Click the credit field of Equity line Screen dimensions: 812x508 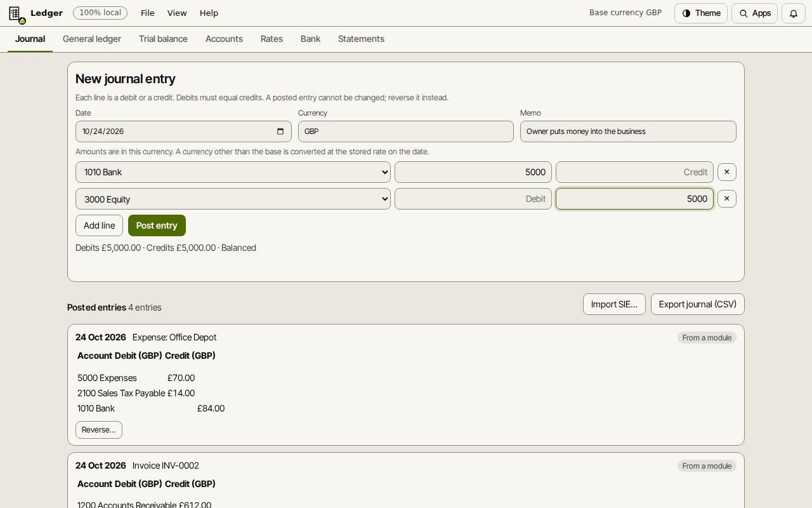click(x=635, y=199)
